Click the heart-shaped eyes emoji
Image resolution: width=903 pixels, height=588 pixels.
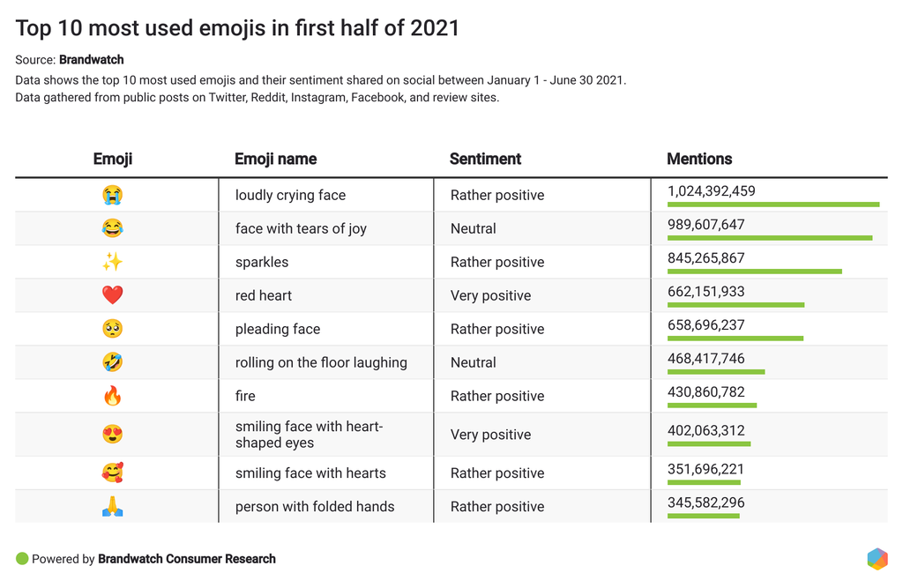tap(112, 434)
